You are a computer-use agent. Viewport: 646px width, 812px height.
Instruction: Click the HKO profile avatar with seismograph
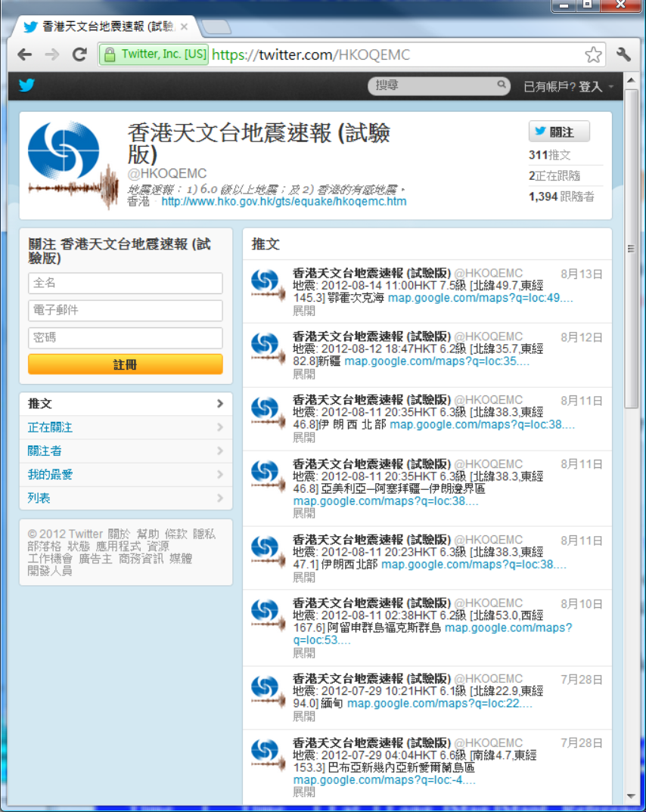73,165
